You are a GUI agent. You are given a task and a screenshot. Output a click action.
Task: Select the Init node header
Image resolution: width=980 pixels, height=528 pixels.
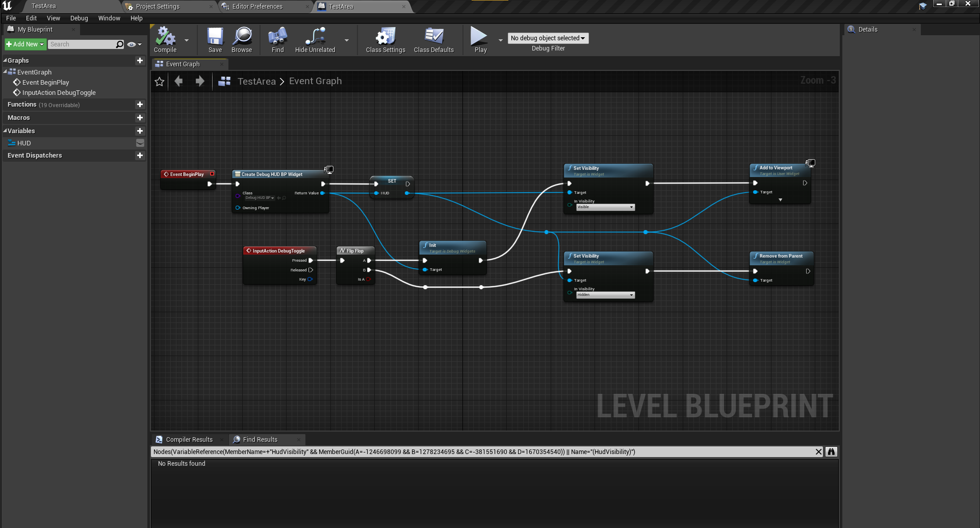(453, 247)
